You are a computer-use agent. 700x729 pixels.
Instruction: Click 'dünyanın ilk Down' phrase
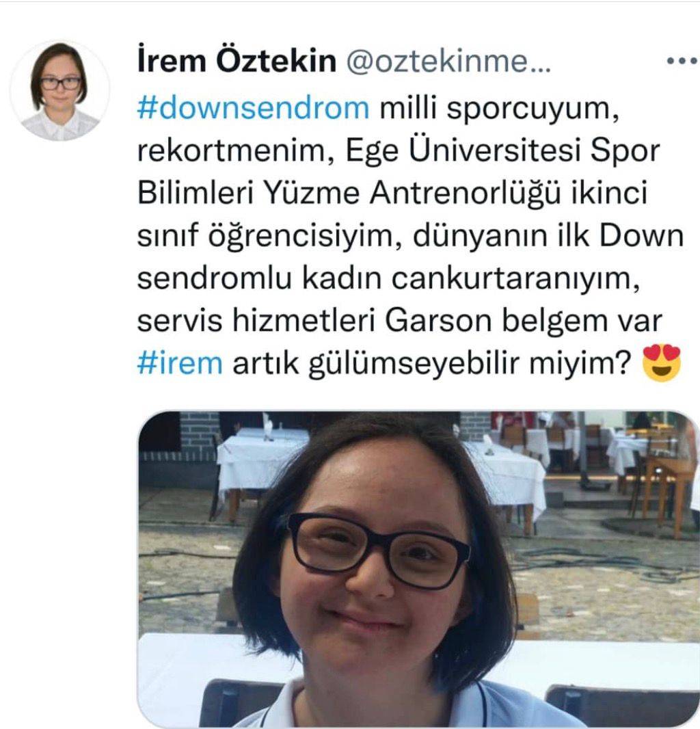[x=548, y=235]
